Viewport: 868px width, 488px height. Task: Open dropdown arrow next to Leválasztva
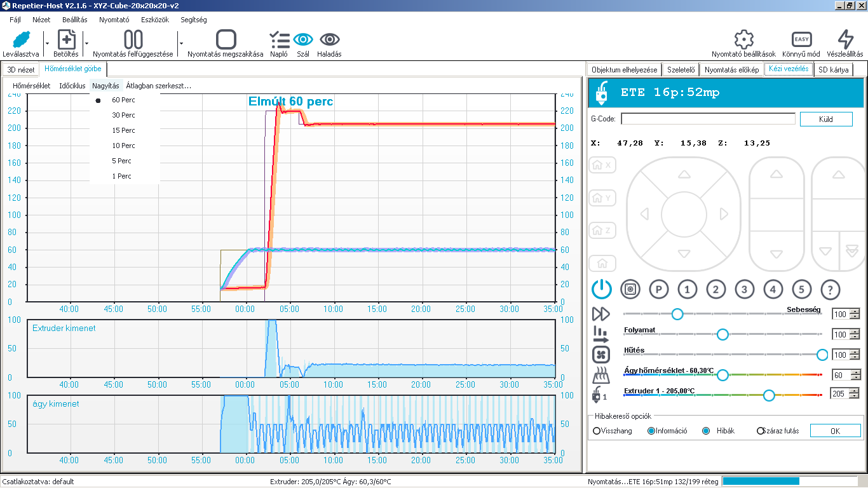pyautogui.click(x=47, y=43)
